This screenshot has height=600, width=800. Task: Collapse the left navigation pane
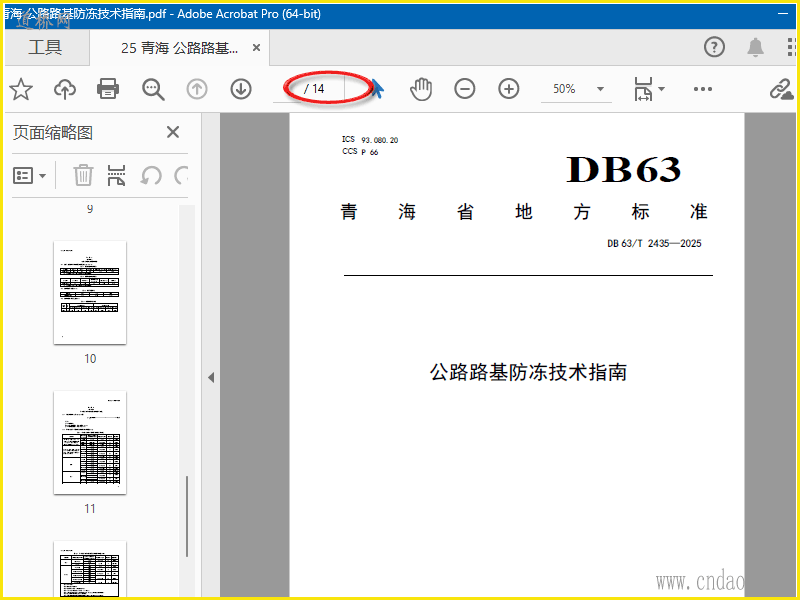tap(211, 378)
